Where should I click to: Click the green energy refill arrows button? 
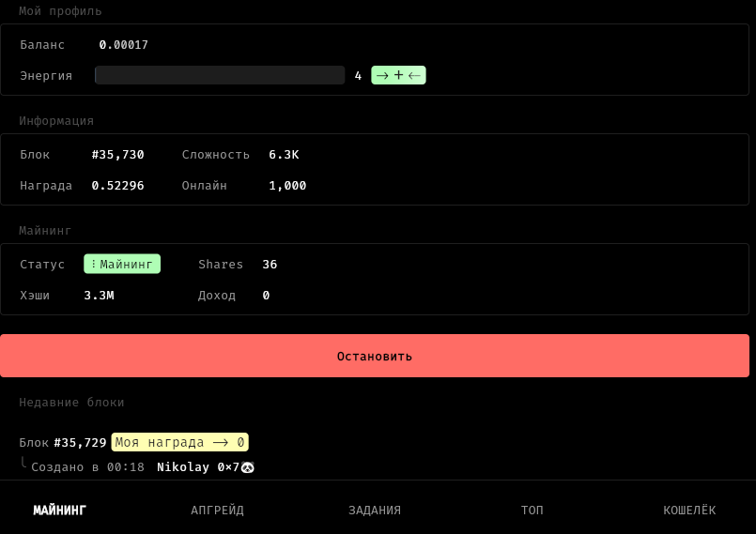pos(398,75)
